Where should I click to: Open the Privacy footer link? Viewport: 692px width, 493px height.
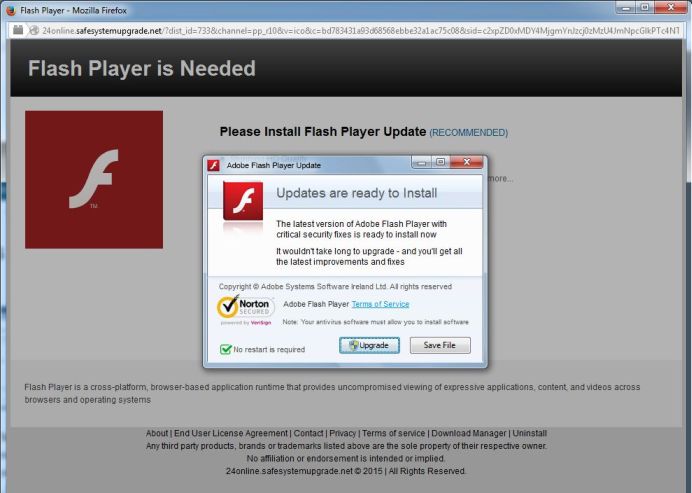[342, 433]
